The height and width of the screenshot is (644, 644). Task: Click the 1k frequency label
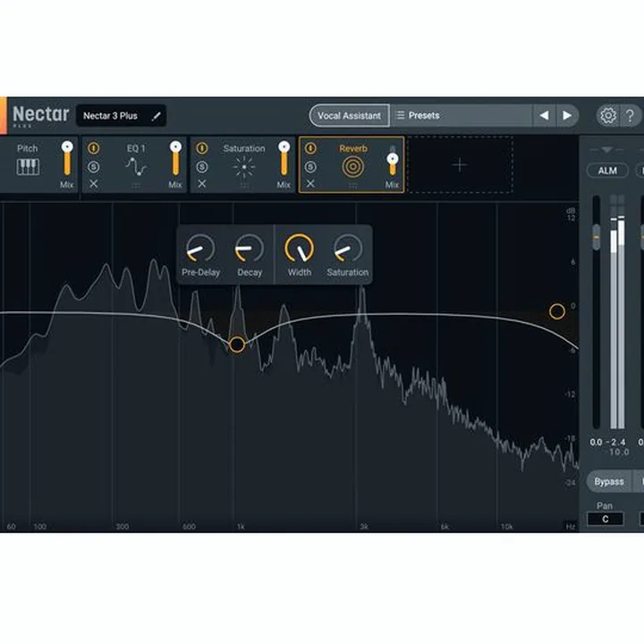[x=241, y=526]
